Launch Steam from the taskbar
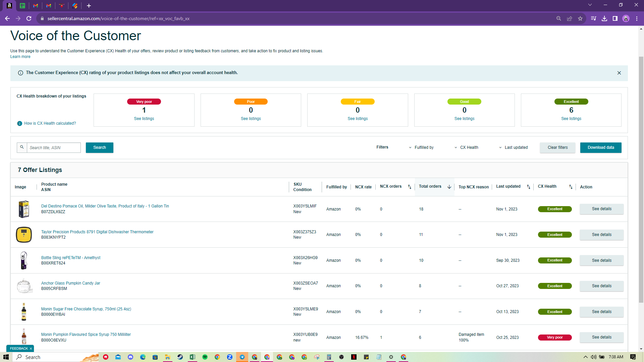 click(180, 357)
